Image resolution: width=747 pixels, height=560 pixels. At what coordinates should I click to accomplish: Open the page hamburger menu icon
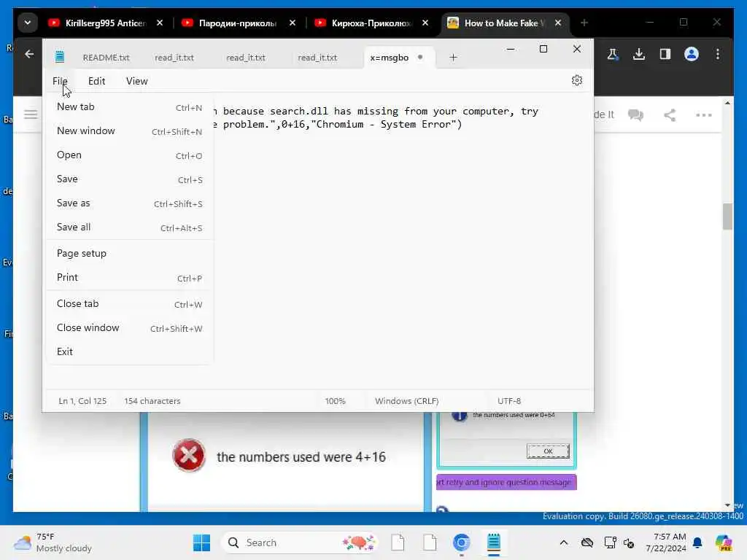pyautogui.click(x=31, y=114)
